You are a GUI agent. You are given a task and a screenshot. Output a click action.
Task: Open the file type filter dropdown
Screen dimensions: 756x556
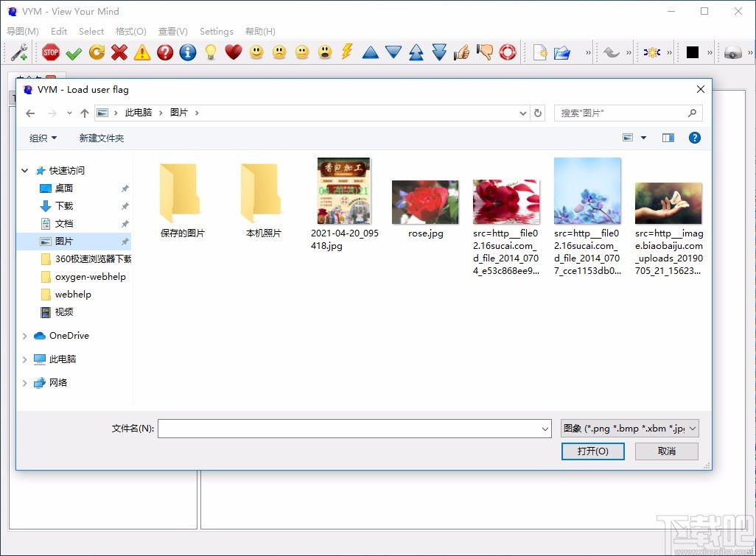[629, 429]
